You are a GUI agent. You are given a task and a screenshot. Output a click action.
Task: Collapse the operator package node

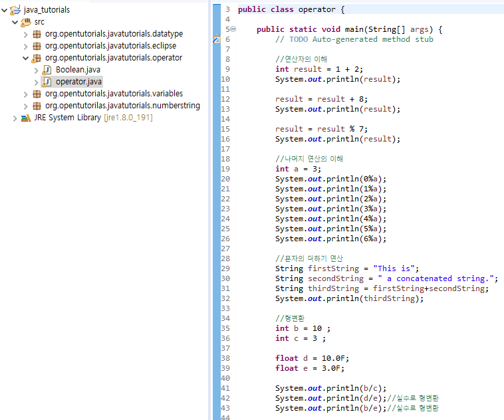pyautogui.click(x=26, y=58)
